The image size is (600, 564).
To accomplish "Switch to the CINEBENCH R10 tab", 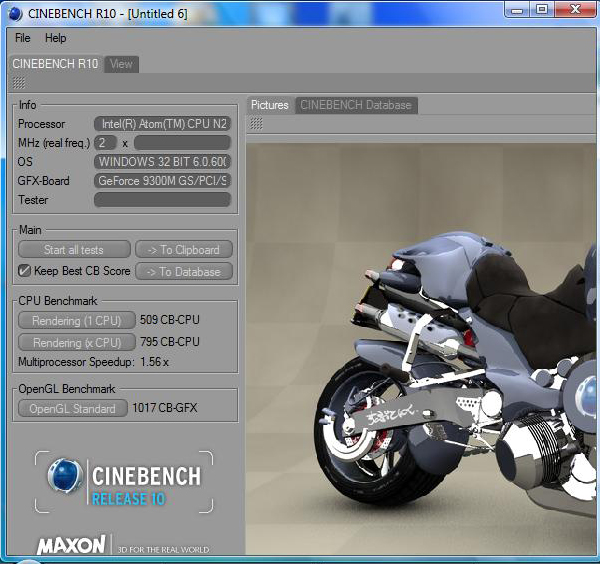I will [55, 64].
